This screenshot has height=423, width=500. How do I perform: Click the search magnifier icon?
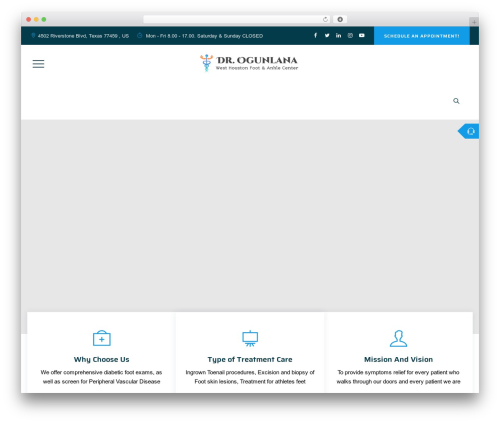456,101
